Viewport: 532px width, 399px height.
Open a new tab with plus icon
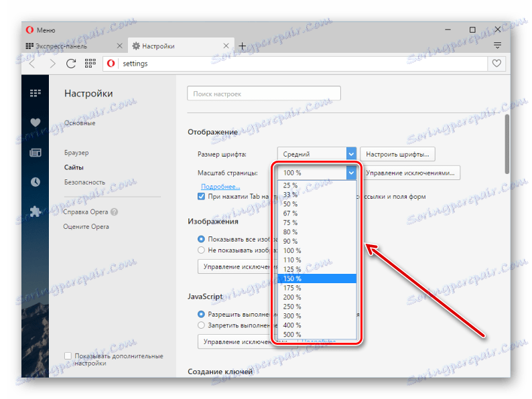[x=243, y=46]
